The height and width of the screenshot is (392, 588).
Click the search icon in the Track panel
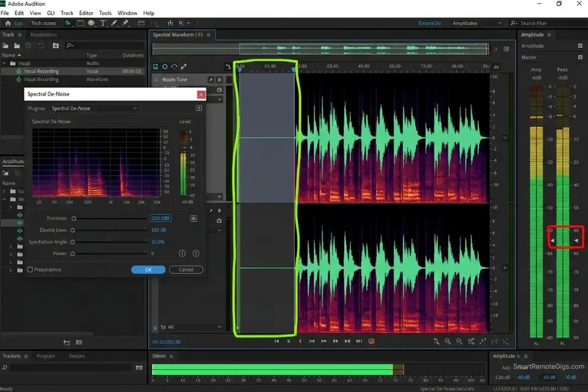(69, 45)
